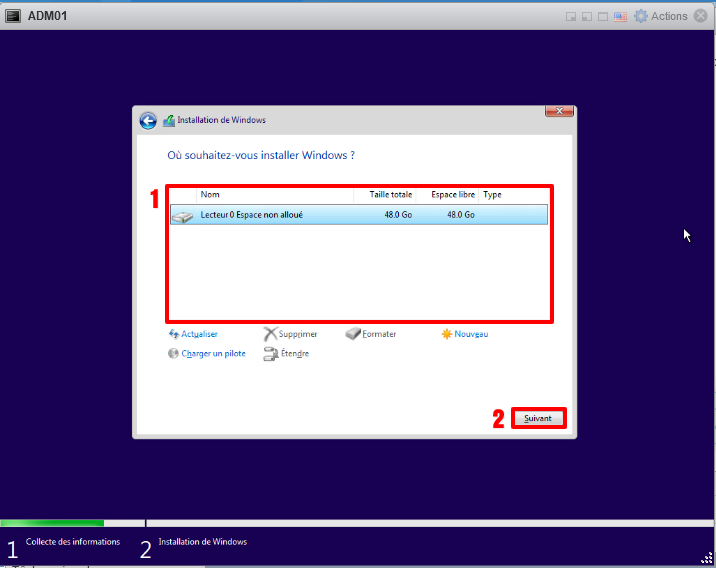The height and width of the screenshot is (568, 716).
Task: Click the ADM01 console monitor icon
Action: pos(14,16)
